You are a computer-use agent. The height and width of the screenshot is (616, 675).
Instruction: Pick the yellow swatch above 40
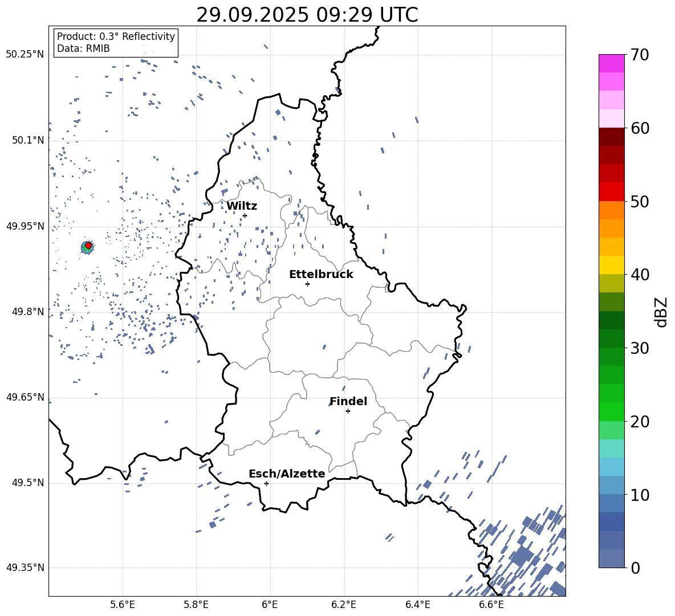pos(611,265)
